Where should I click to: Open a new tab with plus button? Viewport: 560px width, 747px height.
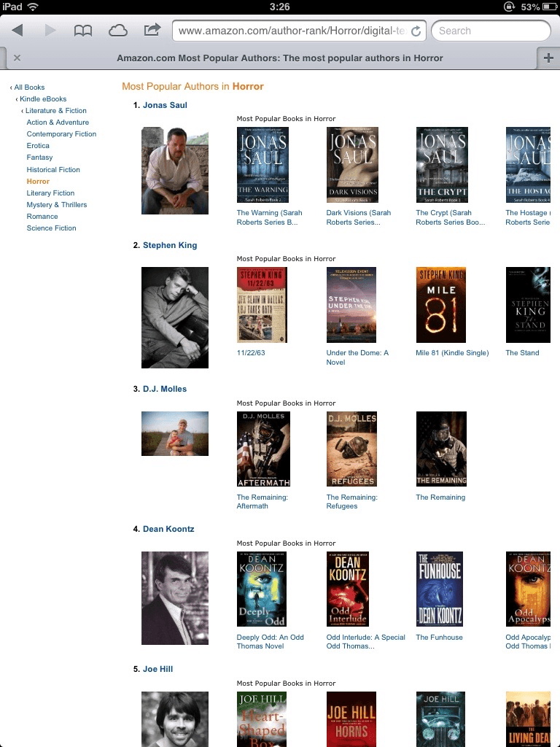point(548,58)
